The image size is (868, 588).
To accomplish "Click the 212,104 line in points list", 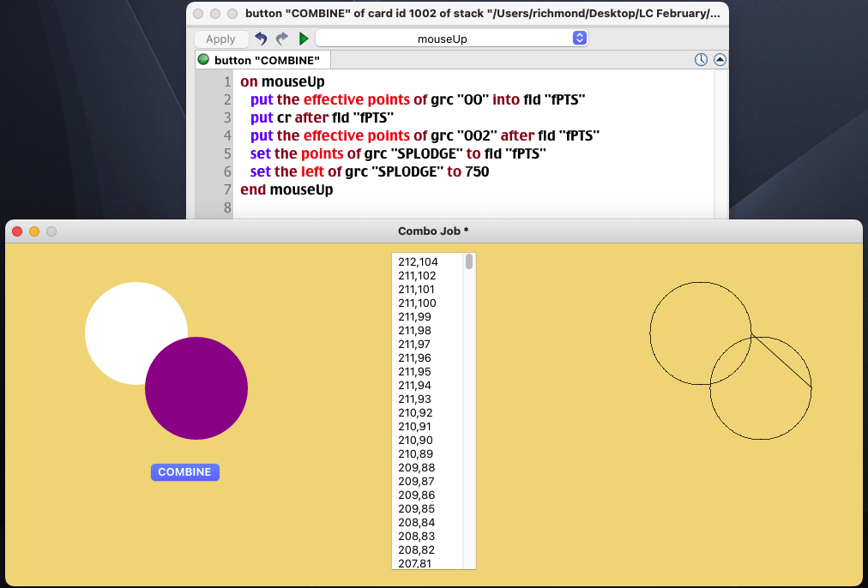I will click(418, 262).
